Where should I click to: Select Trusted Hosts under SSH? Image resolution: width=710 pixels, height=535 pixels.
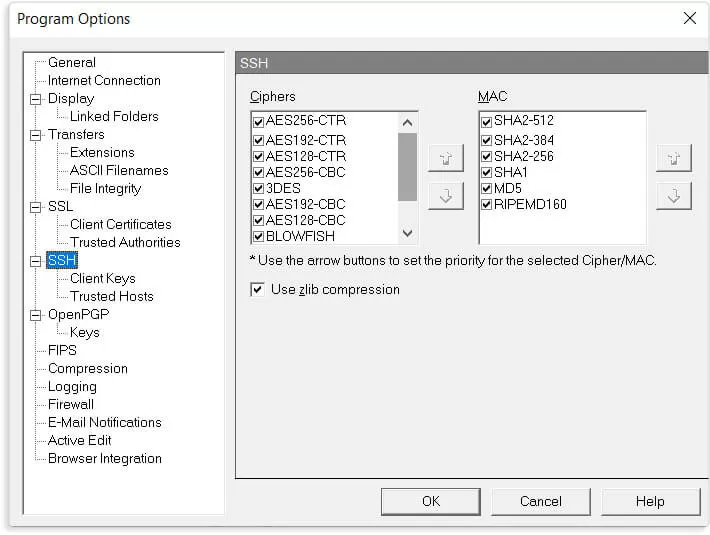111,296
